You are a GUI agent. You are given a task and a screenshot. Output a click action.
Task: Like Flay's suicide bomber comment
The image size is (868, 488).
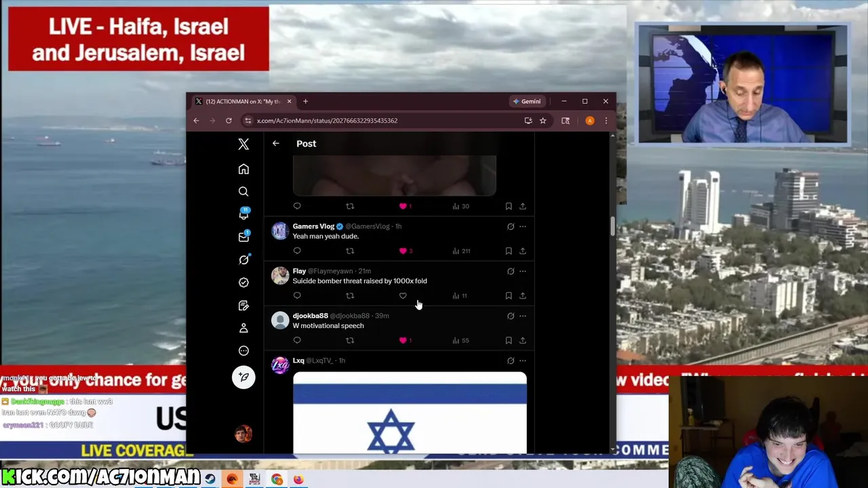(x=403, y=296)
